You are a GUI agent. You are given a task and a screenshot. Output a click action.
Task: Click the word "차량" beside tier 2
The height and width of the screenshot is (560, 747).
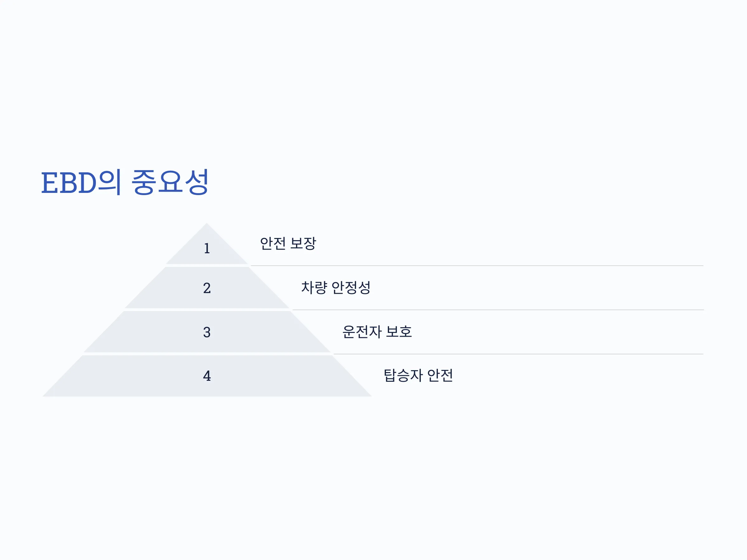[314, 287]
